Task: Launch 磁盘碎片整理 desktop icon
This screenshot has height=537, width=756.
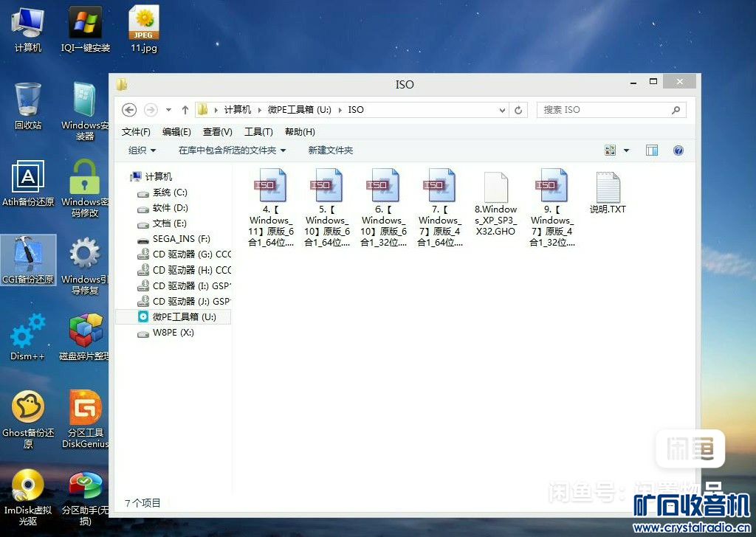Action: pos(85,337)
